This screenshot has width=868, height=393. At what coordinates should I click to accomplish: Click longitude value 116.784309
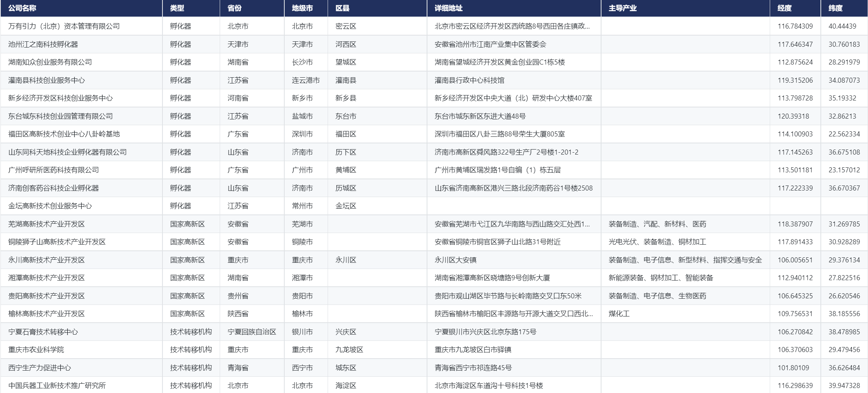(x=795, y=26)
